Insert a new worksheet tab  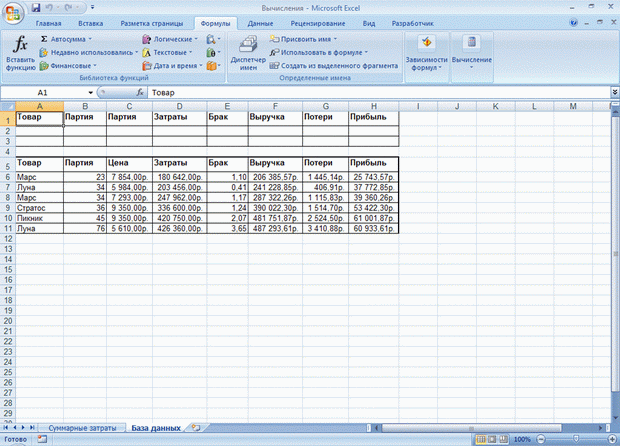[x=196, y=427]
